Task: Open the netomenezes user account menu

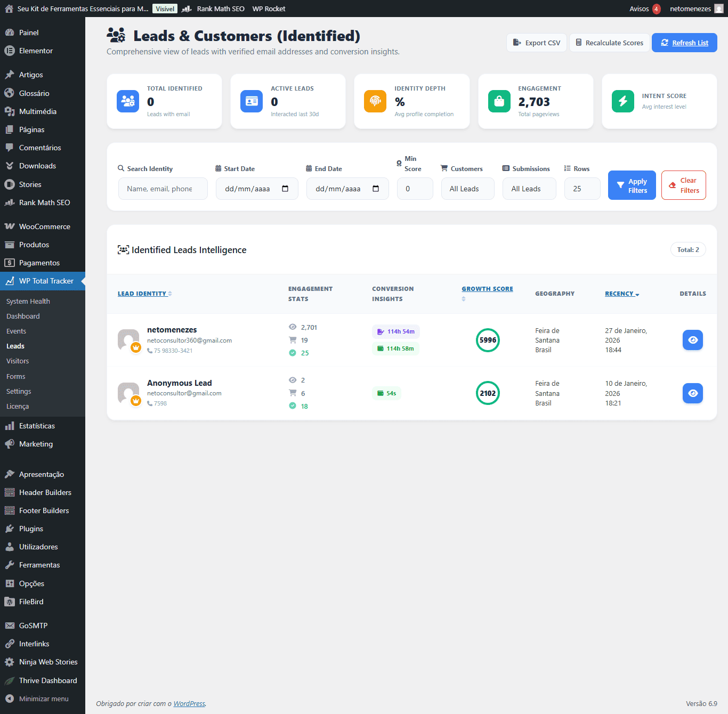Action: [x=697, y=9]
